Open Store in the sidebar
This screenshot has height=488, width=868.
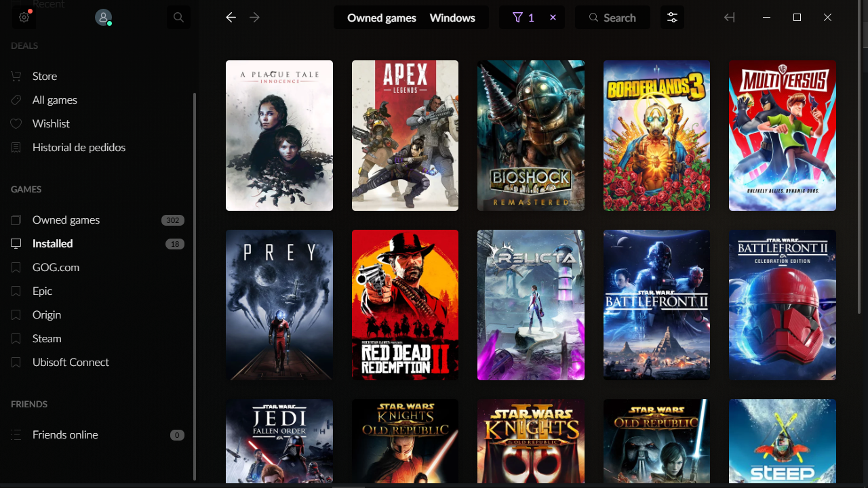coord(45,76)
